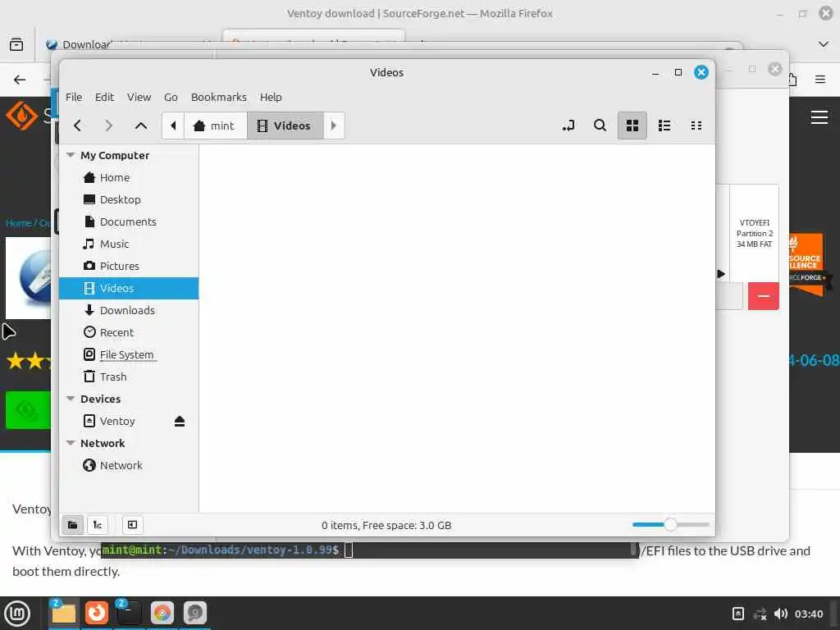840x630 pixels.
Task: Open the Bookmarks menu
Action: pyautogui.click(x=218, y=97)
